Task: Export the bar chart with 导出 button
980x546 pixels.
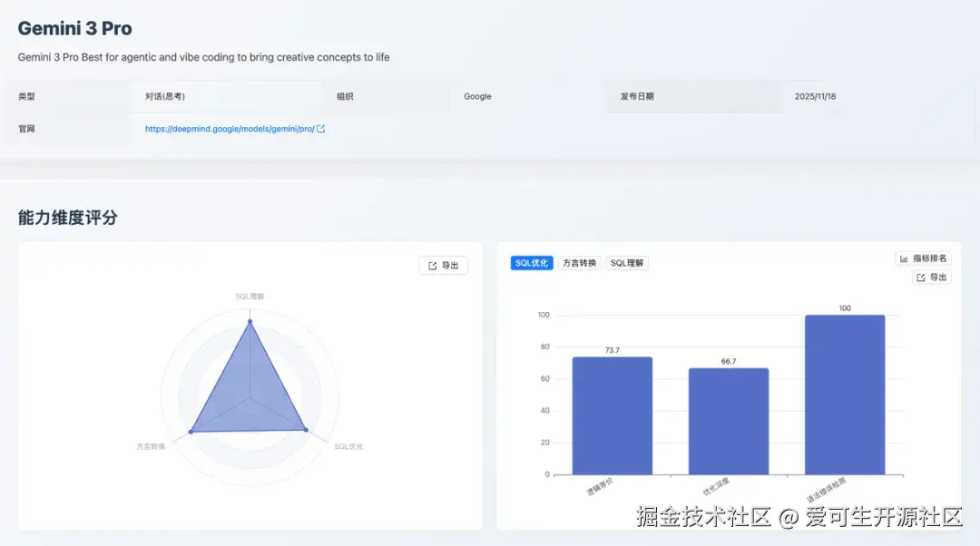Action: pos(931,278)
